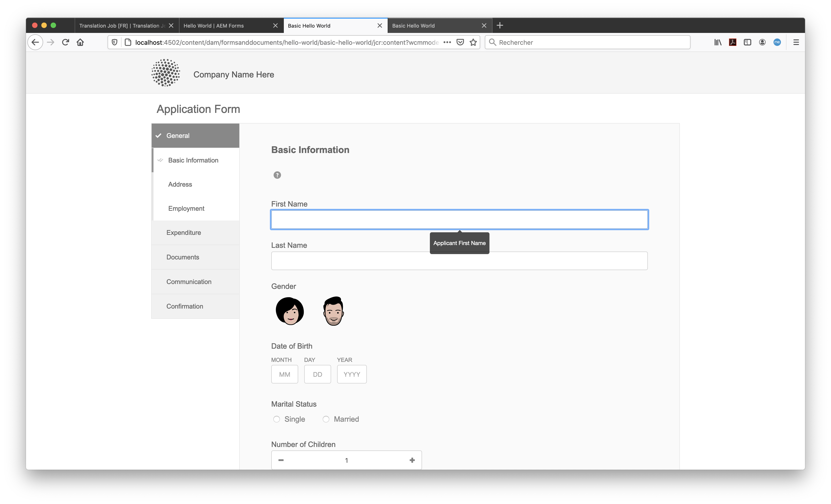Open the Confirmation step
Viewport: 831px width, 504px height.
click(185, 306)
